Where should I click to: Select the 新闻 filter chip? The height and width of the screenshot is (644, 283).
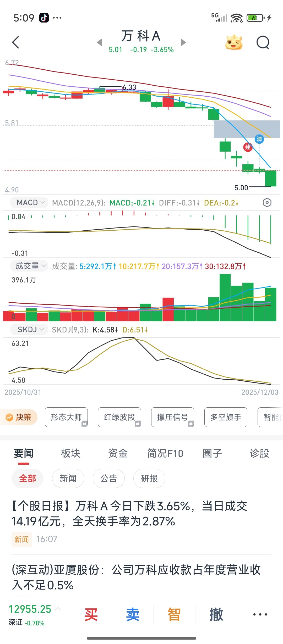pyautogui.click(x=68, y=478)
